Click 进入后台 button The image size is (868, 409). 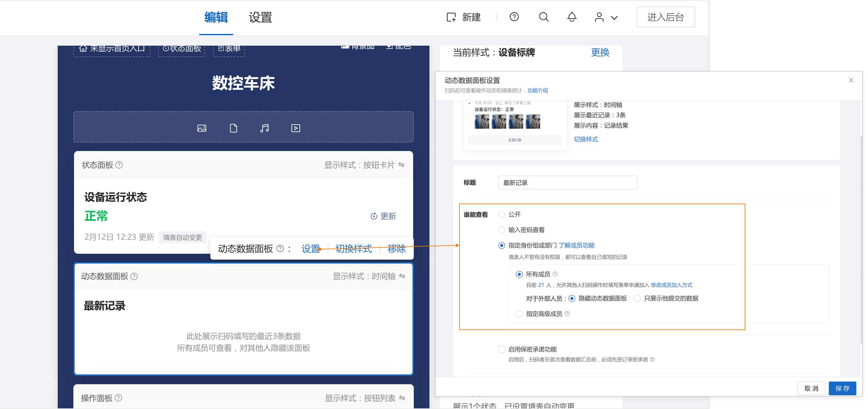pos(666,17)
